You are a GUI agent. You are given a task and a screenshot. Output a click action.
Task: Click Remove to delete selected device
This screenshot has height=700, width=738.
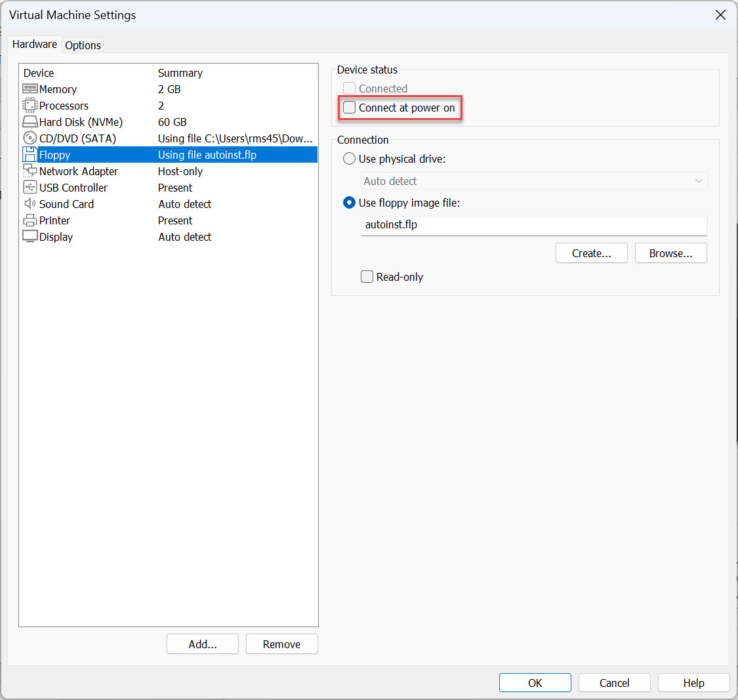(281, 644)
